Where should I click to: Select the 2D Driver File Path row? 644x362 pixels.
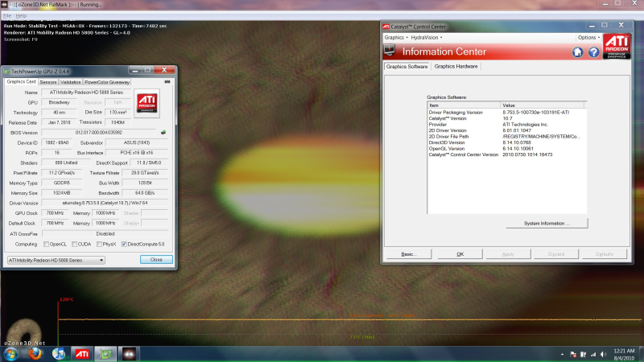506,137
